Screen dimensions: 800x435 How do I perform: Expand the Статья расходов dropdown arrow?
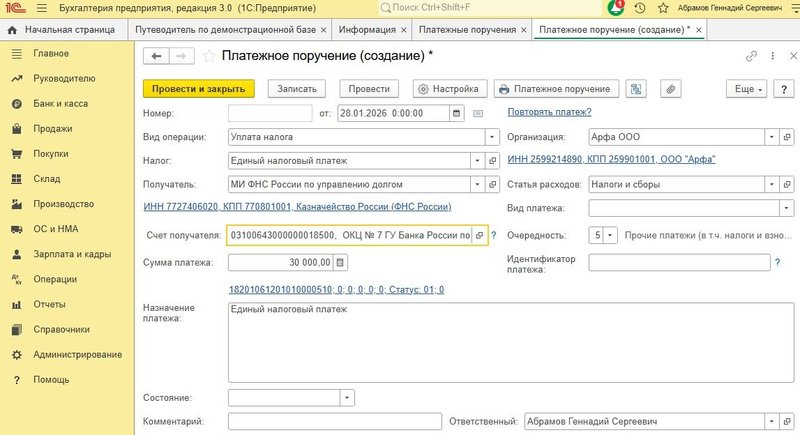771,184
